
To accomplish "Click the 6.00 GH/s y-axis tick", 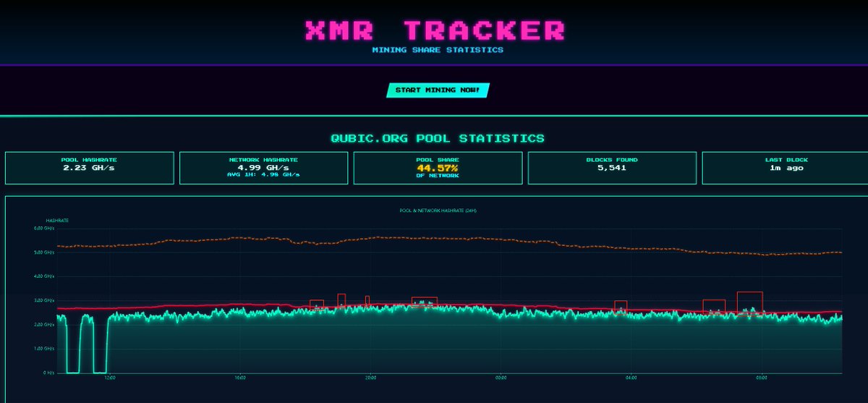I will point(44,228).
